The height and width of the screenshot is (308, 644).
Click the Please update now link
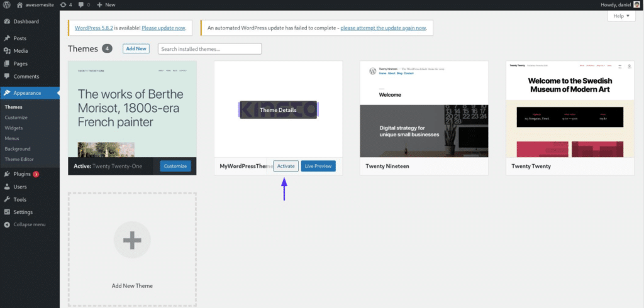(x=164, y=28)
